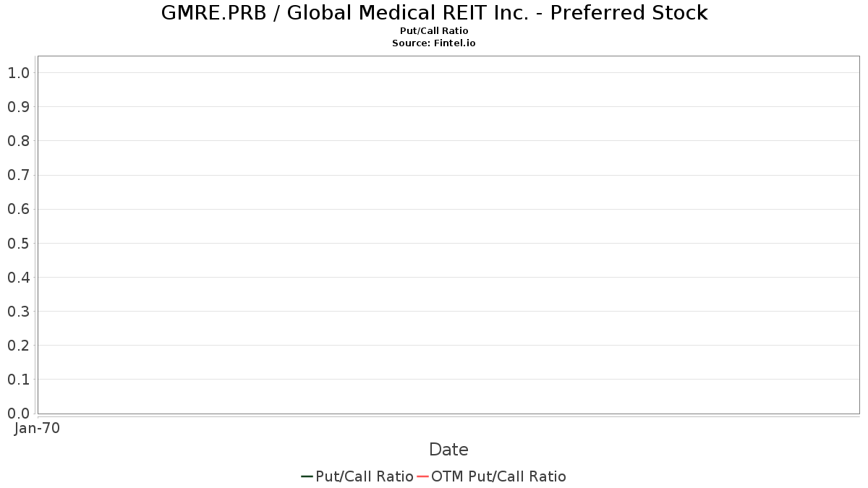Click the 0.9 y-axis label
This screenshot has width=868, height=488.
[18, 107]
